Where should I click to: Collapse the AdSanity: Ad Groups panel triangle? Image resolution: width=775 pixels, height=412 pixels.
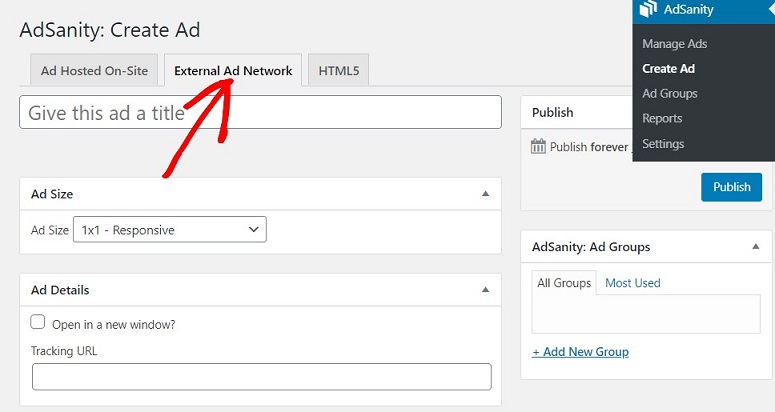pos(755,247)
